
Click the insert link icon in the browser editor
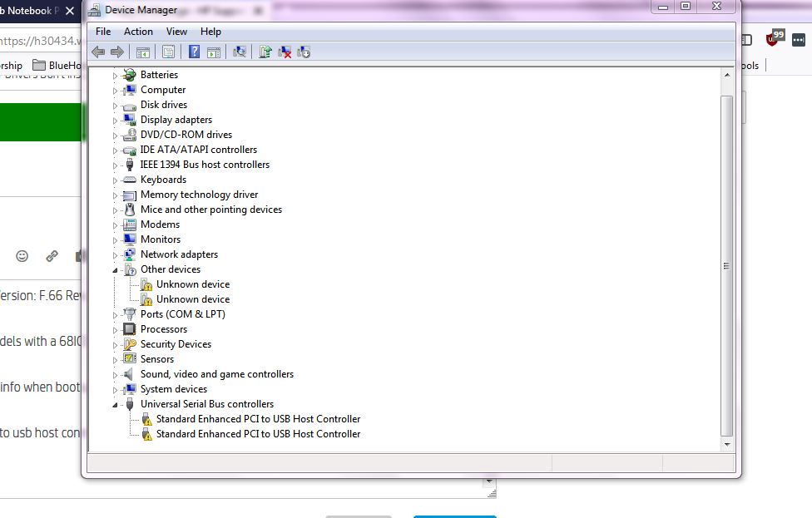click(x=52, y=255)
